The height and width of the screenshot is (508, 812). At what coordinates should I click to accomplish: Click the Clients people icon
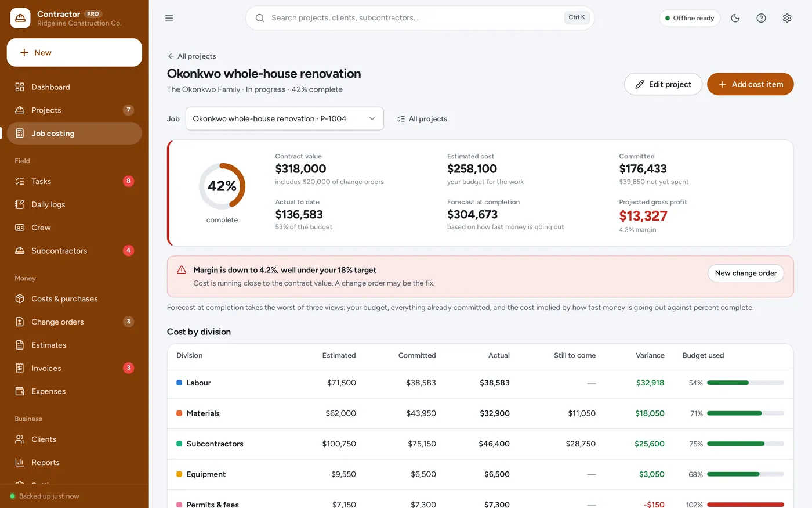(20, 439)
